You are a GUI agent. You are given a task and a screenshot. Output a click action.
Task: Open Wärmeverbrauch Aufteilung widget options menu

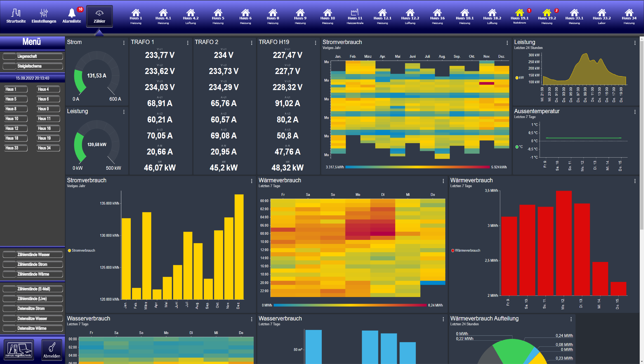tap(571, 319)
